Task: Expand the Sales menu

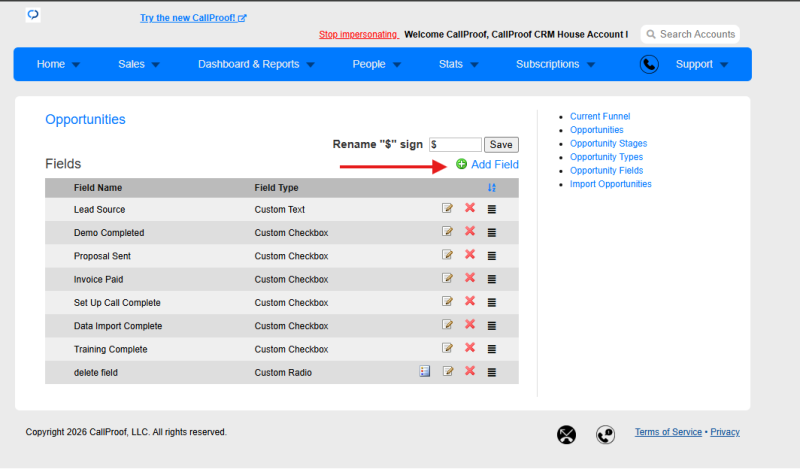Action: 139,64
